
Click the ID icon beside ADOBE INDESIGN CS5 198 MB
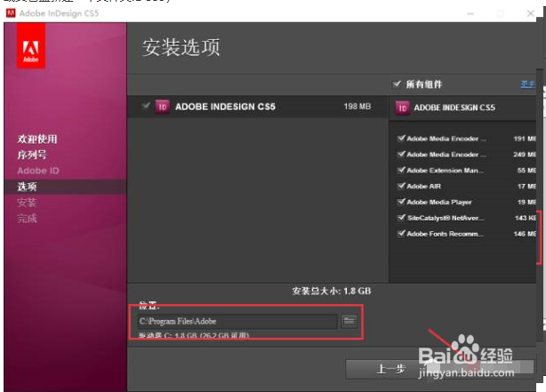(x=162, y=107)
